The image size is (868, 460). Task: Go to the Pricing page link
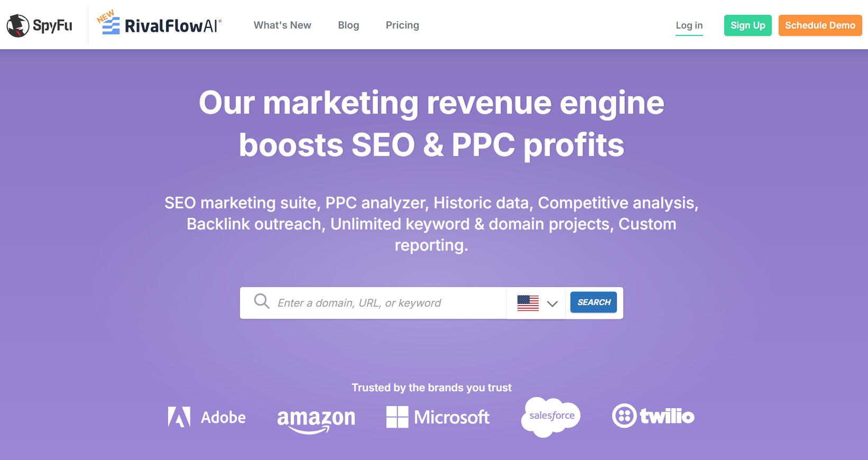click(x=402, y=25)
